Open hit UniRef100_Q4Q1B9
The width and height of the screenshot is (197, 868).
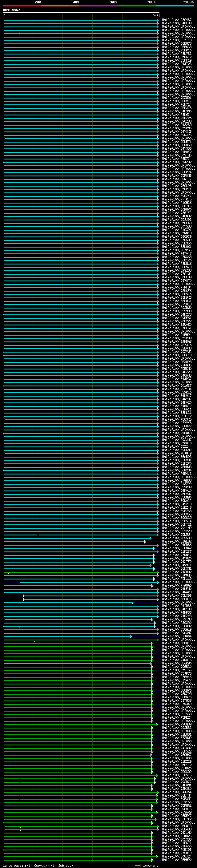177,609
